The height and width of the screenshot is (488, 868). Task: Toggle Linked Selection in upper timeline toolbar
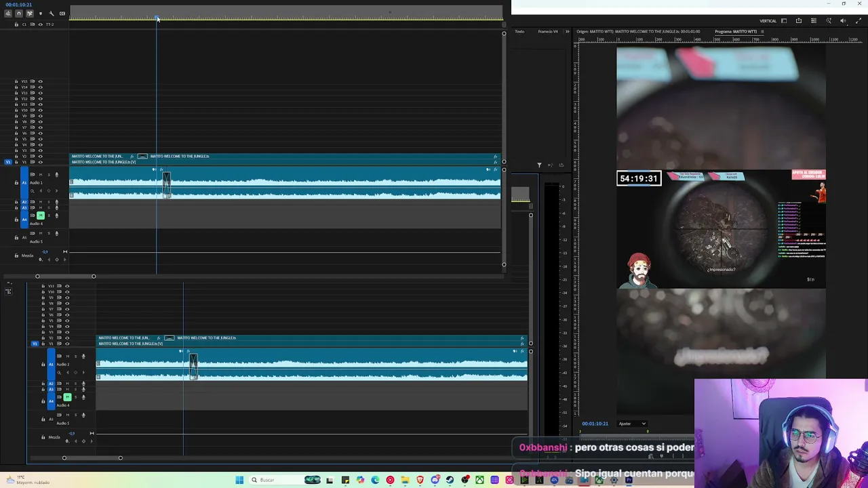coord(29,14)
